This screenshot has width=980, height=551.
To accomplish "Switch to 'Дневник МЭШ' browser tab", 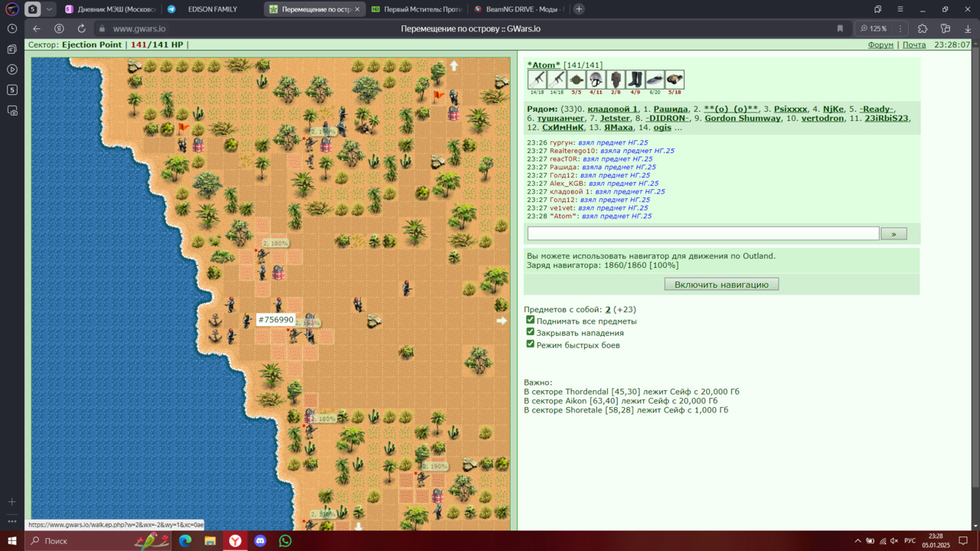I will [x=109, y=9].
